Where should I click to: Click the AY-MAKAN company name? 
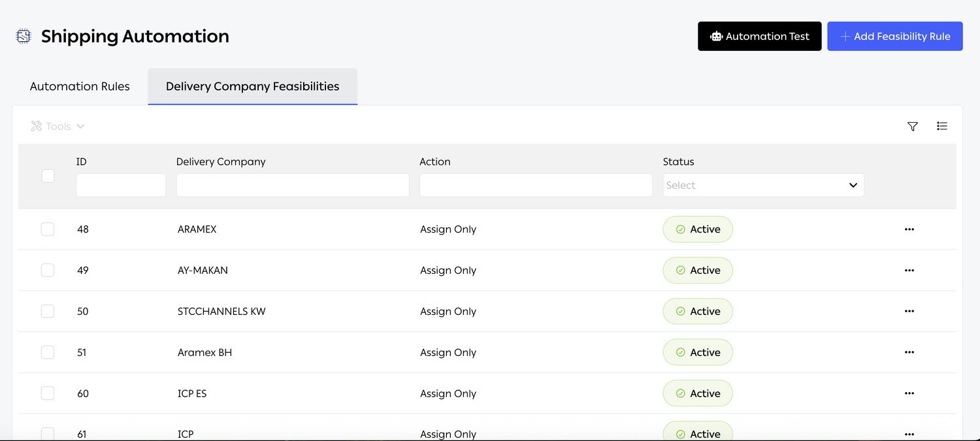(203, 270)
